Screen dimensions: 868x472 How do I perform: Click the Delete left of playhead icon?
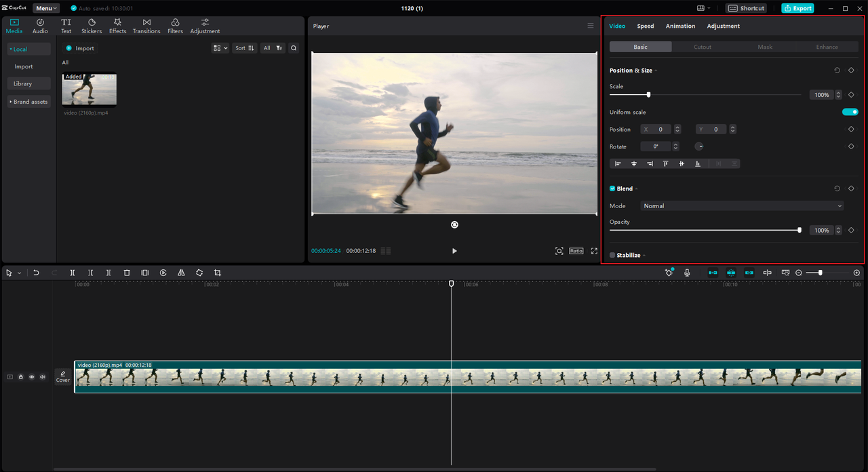(91, 273)
